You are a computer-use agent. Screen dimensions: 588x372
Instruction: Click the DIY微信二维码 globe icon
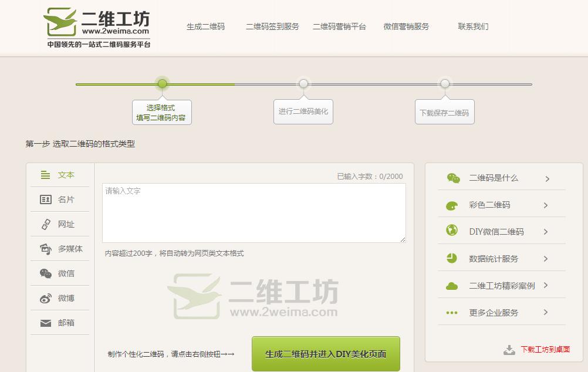coord(451,232)
